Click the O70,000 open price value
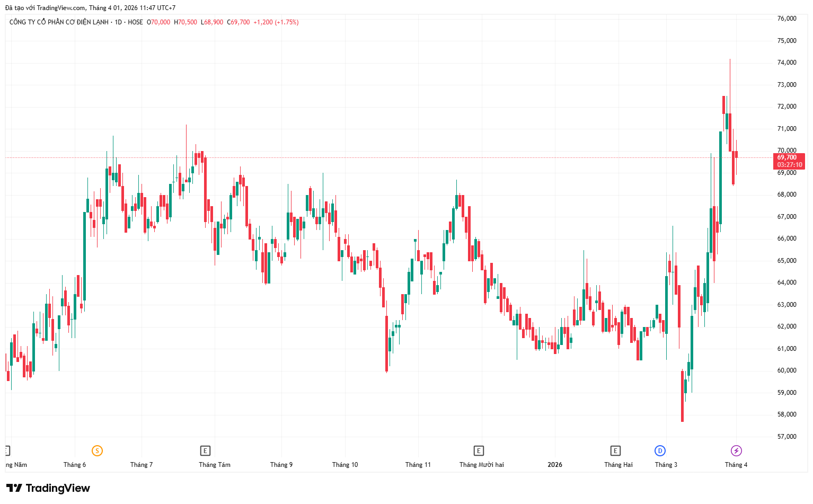 pos(158,22)
